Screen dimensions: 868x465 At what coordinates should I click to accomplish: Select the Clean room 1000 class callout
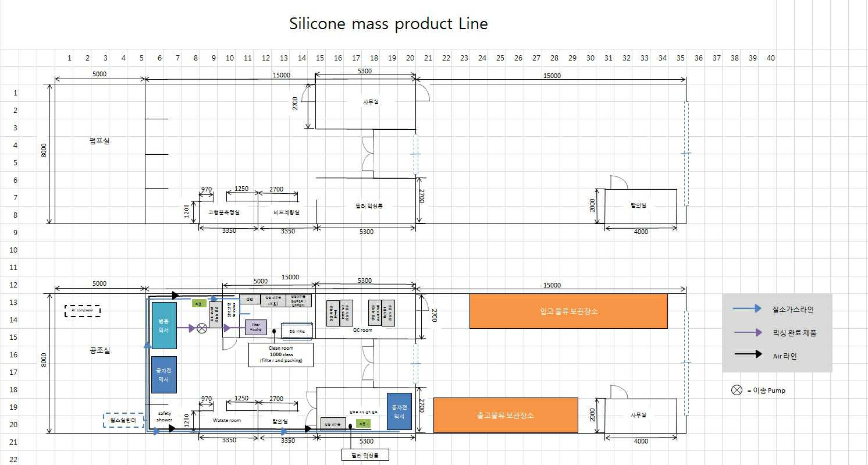(280, 355)
